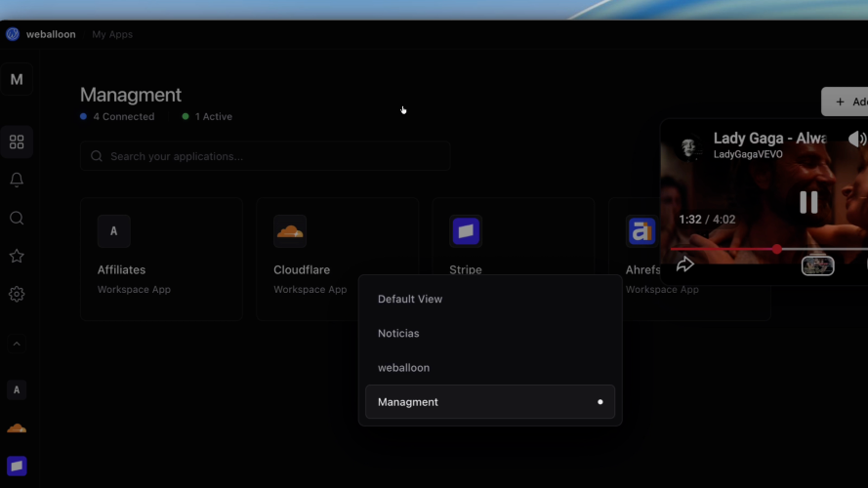This screenshot has height=488, width=868.
Task: Open the Lady Gaga video title
Action: pos(770,138)
